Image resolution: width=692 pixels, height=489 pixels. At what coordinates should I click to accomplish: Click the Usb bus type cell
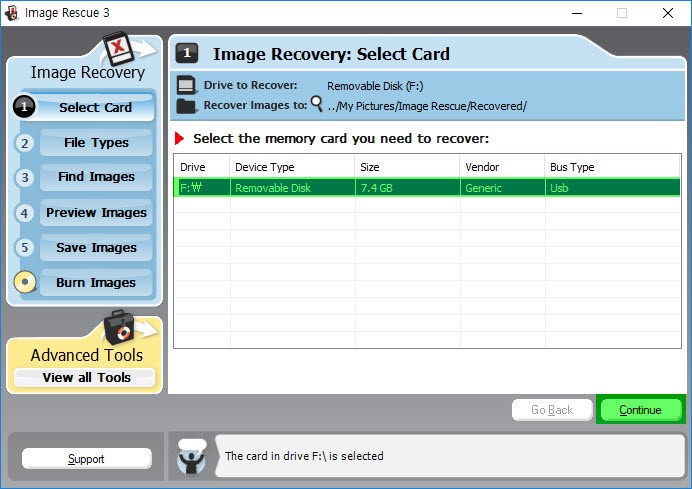(613, 188)
